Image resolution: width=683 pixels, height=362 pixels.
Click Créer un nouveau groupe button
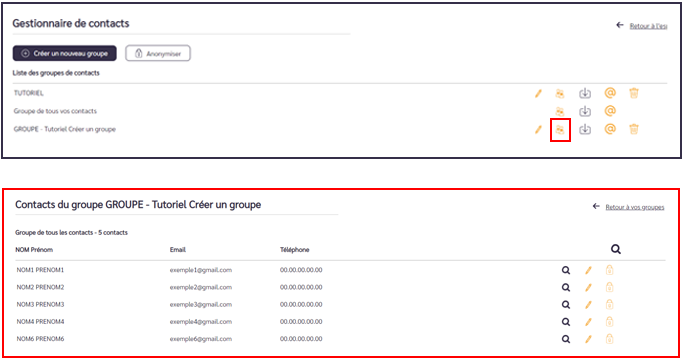pyautogui.click(x=64, y=54)
